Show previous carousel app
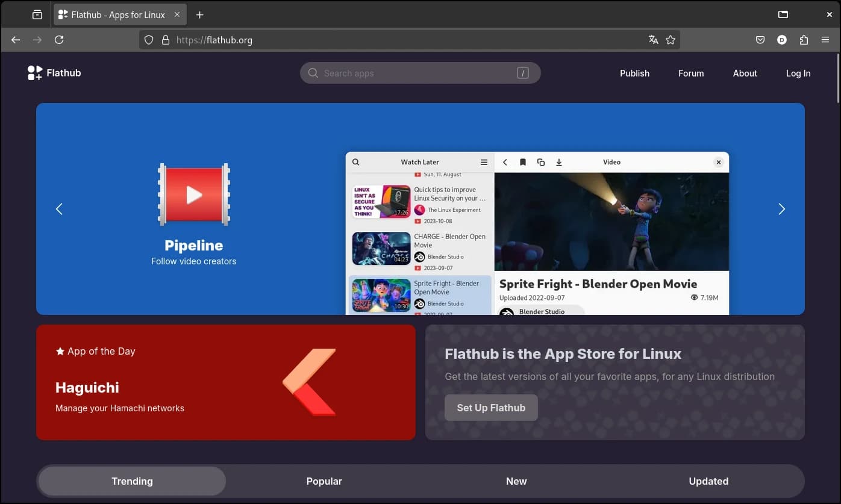The height and width of the screenshot is (504, 841). [x=59, y=209]
